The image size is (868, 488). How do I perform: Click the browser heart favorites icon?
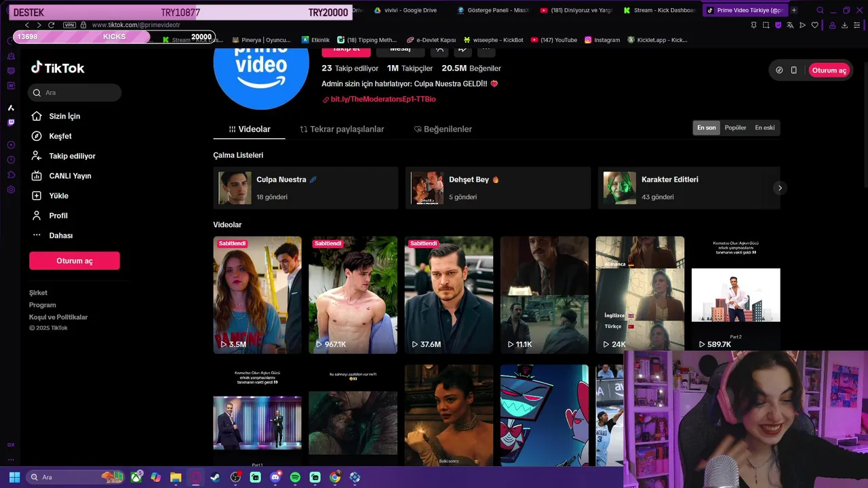(814, 25)
